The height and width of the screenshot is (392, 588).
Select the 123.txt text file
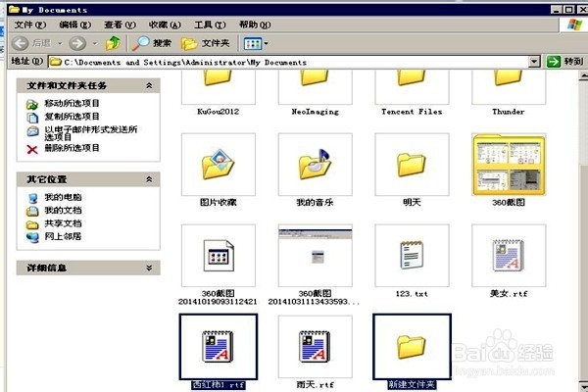412,261
